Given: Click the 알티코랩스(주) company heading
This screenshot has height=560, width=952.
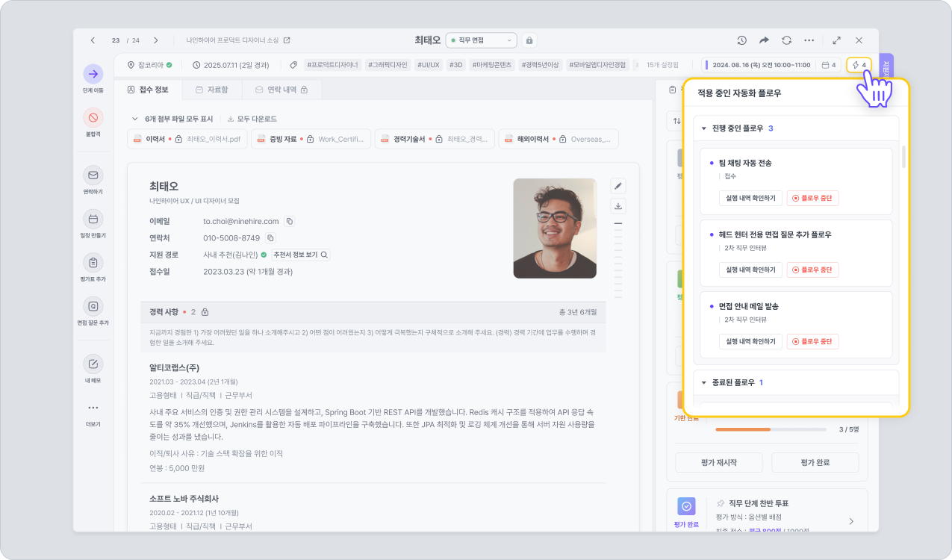Looking at the screenshot, I should click(x=174, y=367).
